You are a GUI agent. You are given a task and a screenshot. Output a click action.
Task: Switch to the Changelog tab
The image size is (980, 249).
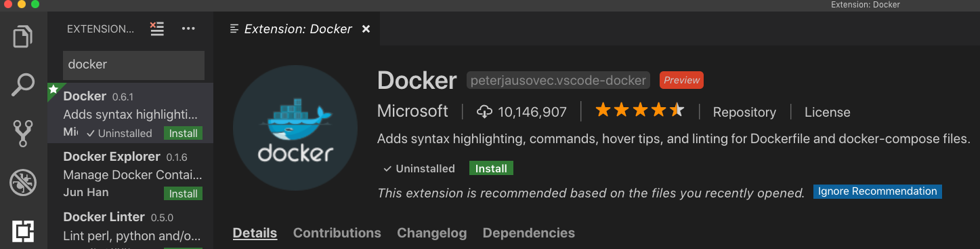(432, 233)
